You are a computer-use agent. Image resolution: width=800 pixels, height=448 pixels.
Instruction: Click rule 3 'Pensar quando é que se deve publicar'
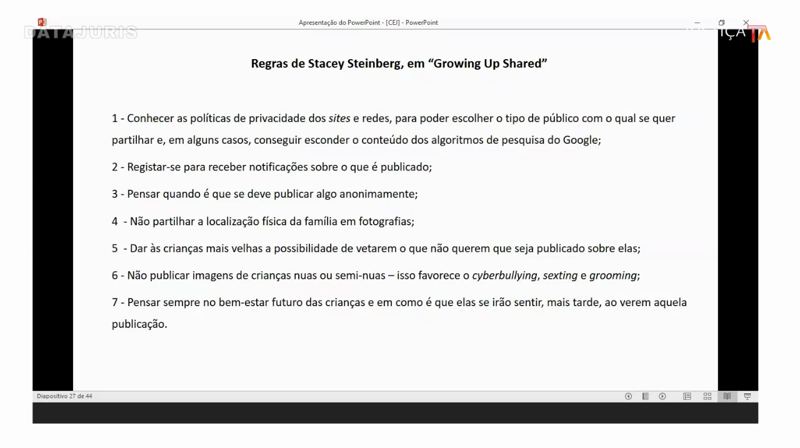click(264, 194)
